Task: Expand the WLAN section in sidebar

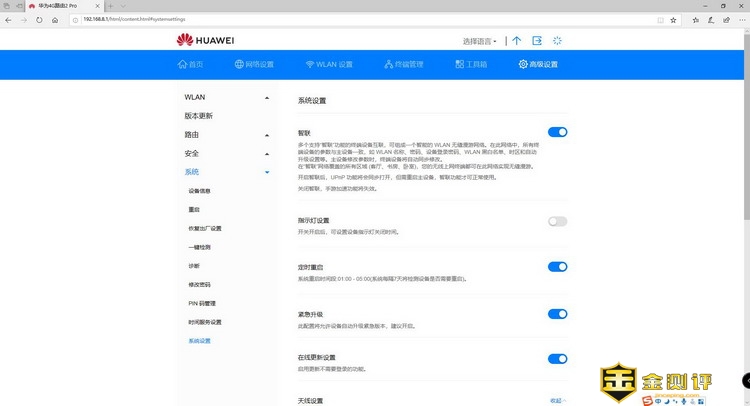Action: (266, 98)
